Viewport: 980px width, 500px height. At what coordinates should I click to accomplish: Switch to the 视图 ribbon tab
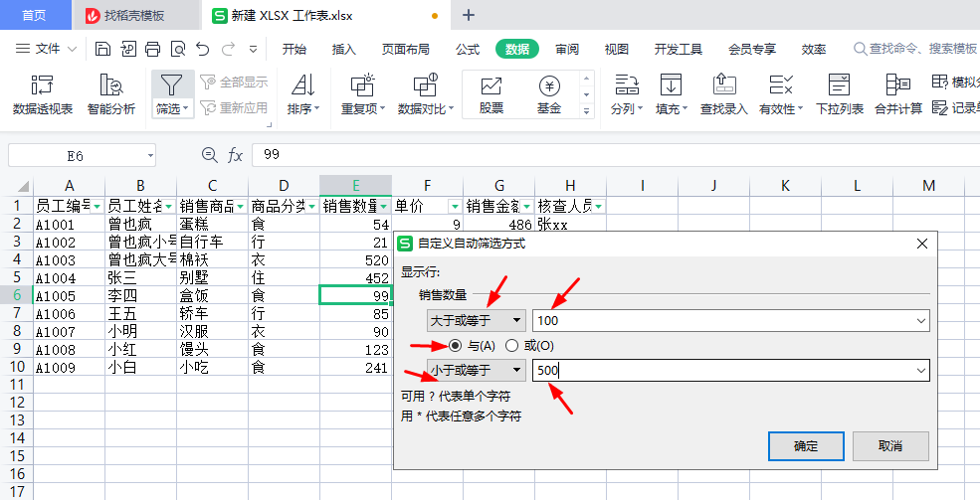click(616, 50)
